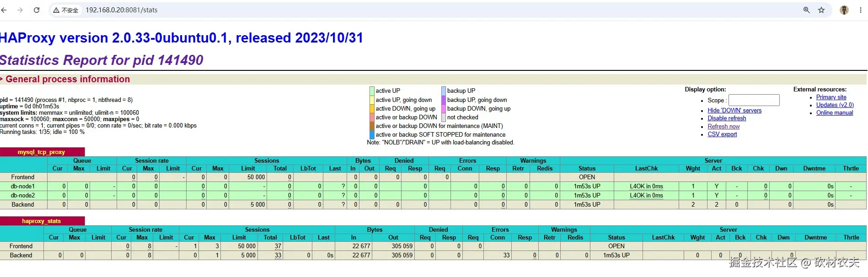Open the browser profile avatar
868x277 pixels.
844,10
